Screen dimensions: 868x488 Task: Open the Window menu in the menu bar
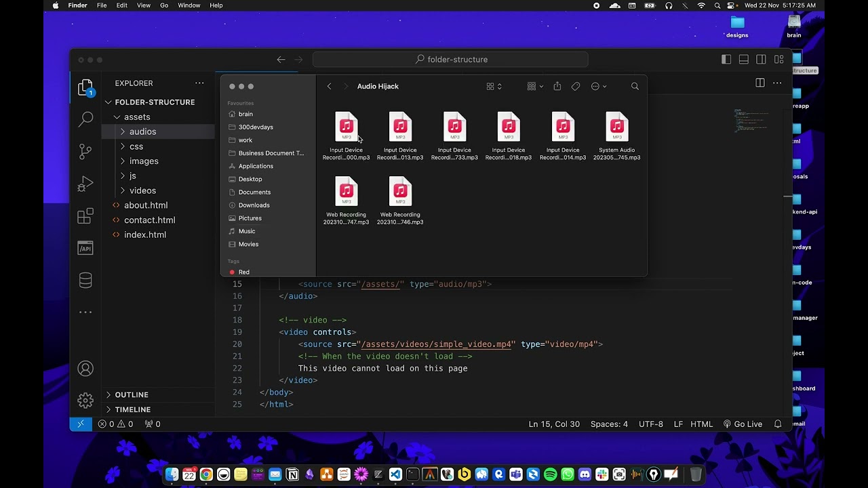tap(189, 5)
